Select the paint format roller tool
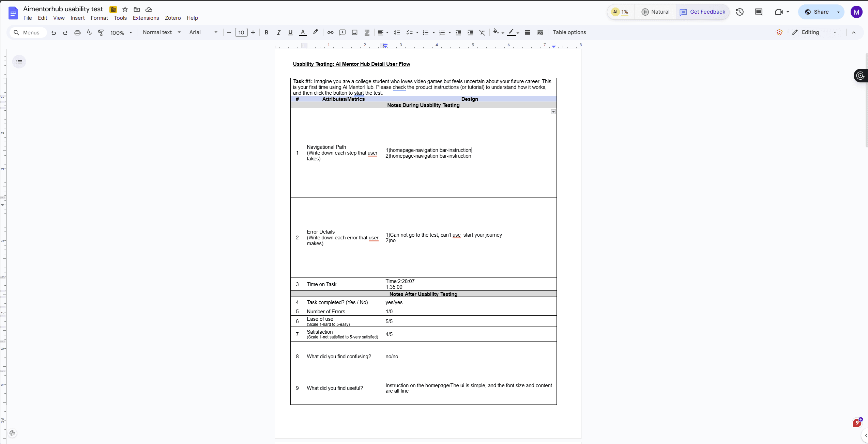This screenshot has height=444, width=868. tap(101, 33)
